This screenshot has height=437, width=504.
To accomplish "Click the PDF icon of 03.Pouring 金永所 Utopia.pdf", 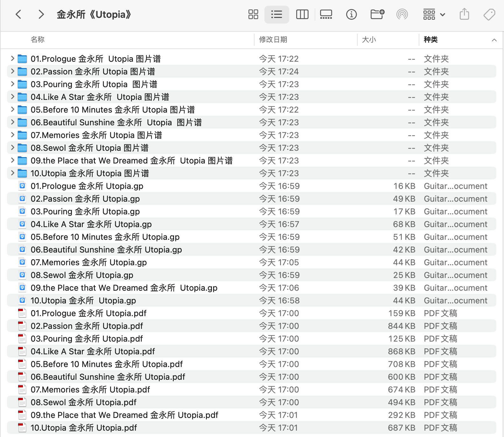I will (x=22, y=338).
